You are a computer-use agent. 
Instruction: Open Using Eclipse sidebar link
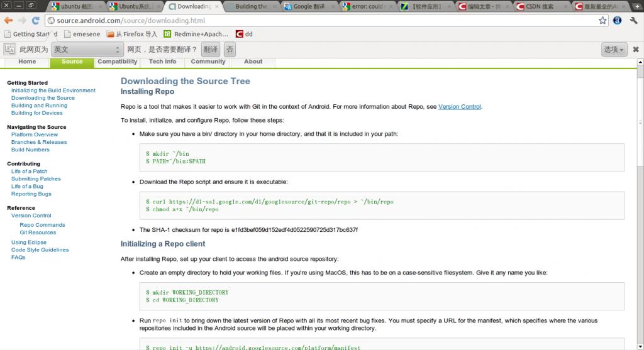coord(29,243)
